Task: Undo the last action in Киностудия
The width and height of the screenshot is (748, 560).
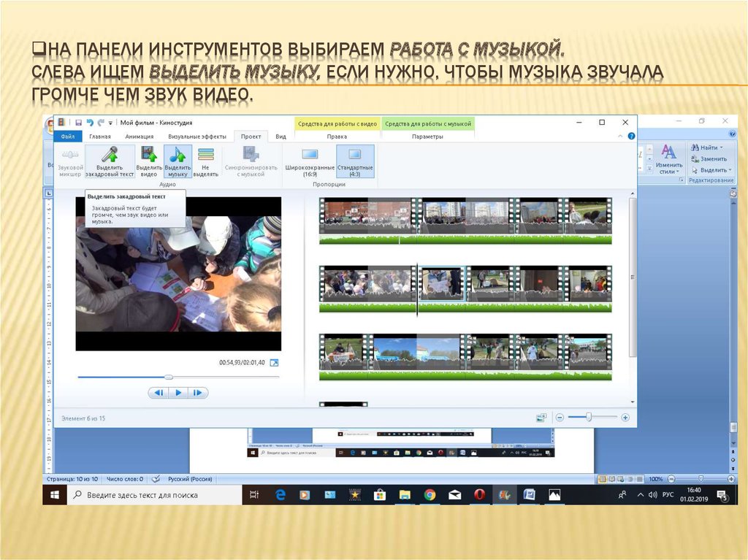Action: (x=90, y=123)
